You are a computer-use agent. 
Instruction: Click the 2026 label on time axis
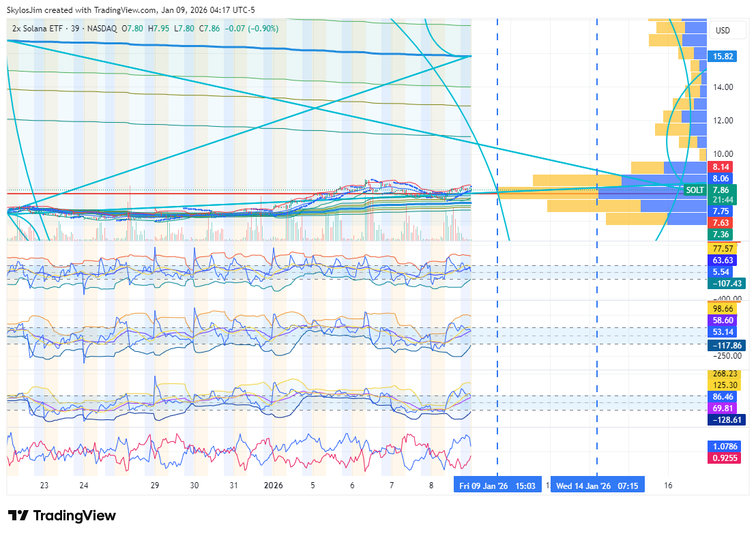tap(272, 486)
